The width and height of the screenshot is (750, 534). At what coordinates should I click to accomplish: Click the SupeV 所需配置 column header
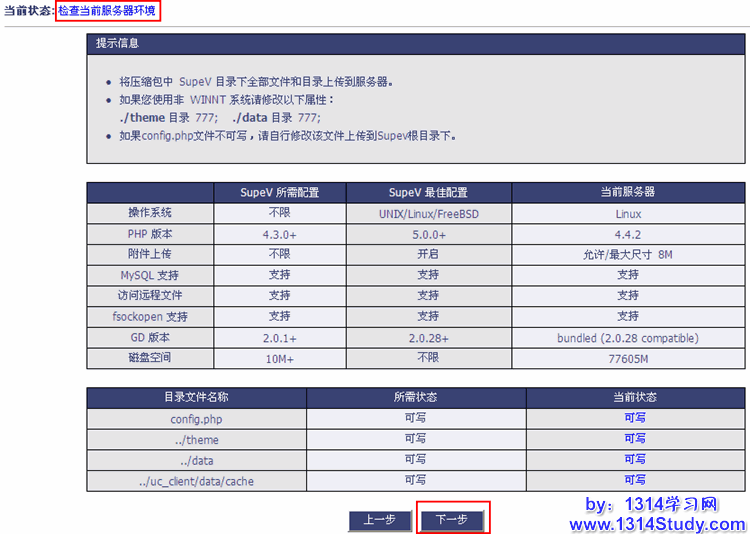point(279,192)
